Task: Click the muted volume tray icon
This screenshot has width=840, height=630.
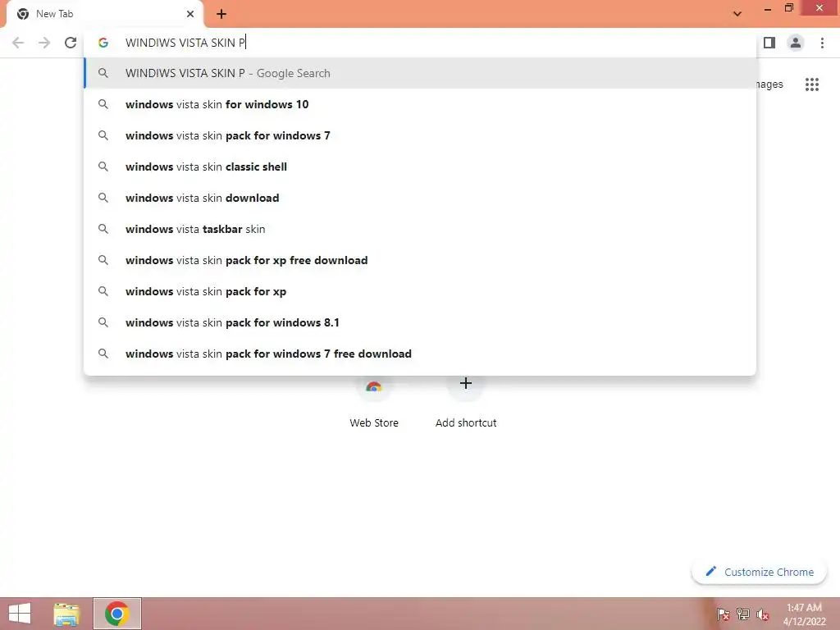Action: (763, 614)
